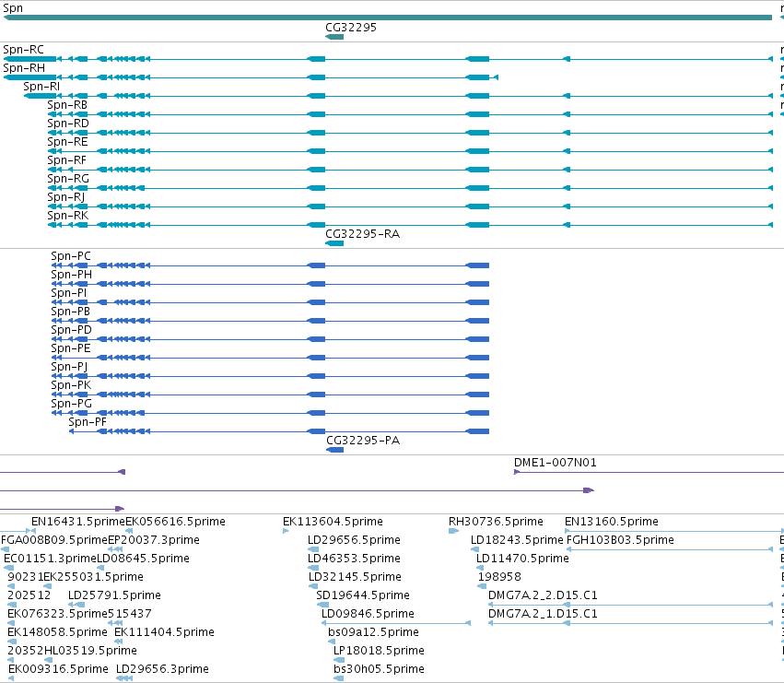Click the EK076323.5prime EST label
Screen dimensions: 784x683
click(57, 615)
